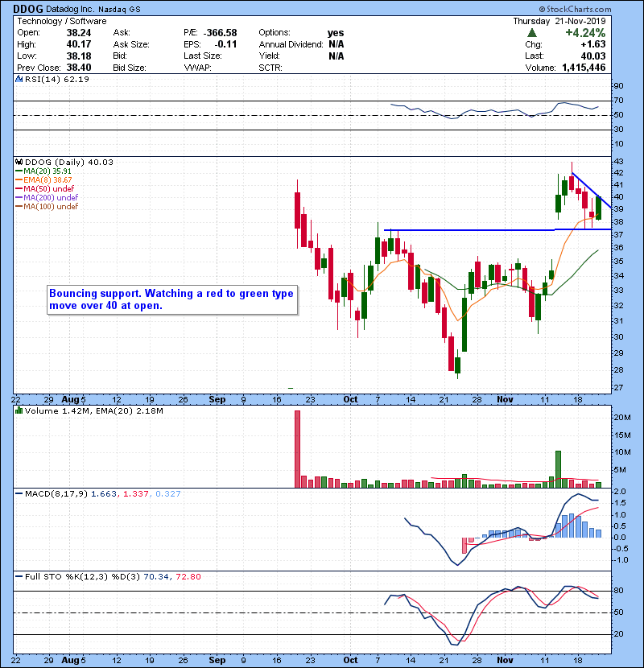The height and width of the screenshot is (668, 644).
Task: Click the MA(50) undef legend entry
Action: 45,188
